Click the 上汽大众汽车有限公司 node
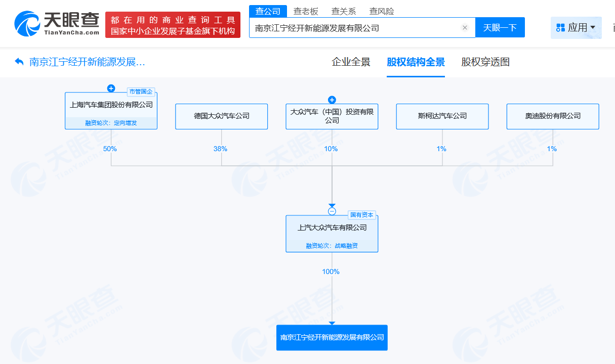Image resolution: width=615 pixels, height=364 pixels. [332, 234]
